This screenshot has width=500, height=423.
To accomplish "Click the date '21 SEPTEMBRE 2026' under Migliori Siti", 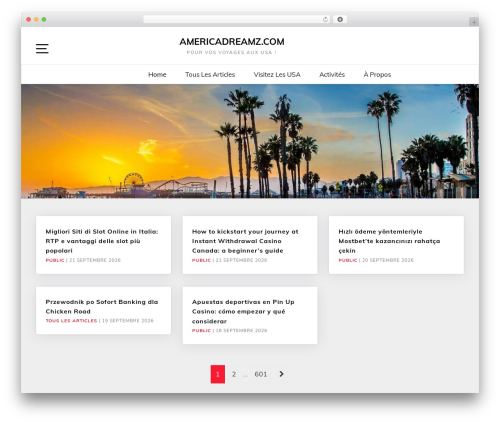I will point(95,260).
